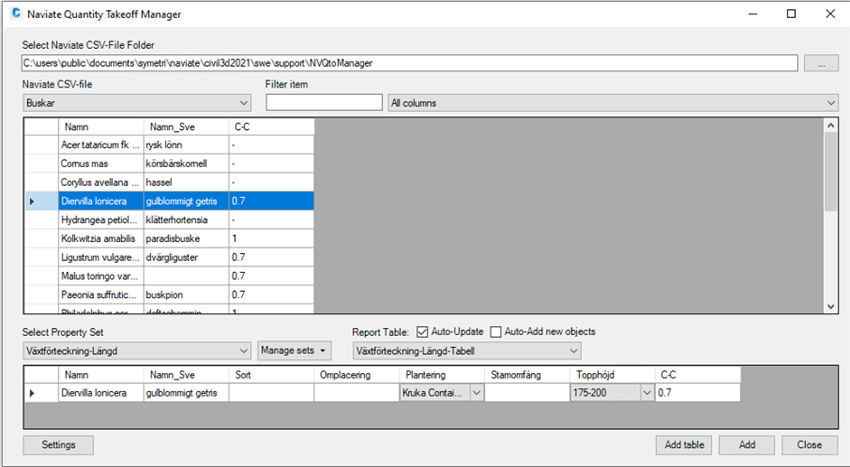Click the Plantering column header

click(441, 375)
